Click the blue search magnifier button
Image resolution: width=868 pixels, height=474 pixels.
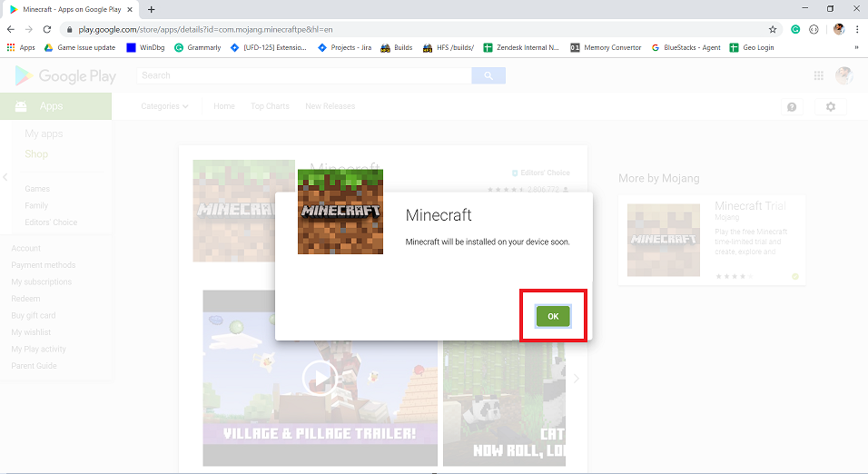(488, 76)
